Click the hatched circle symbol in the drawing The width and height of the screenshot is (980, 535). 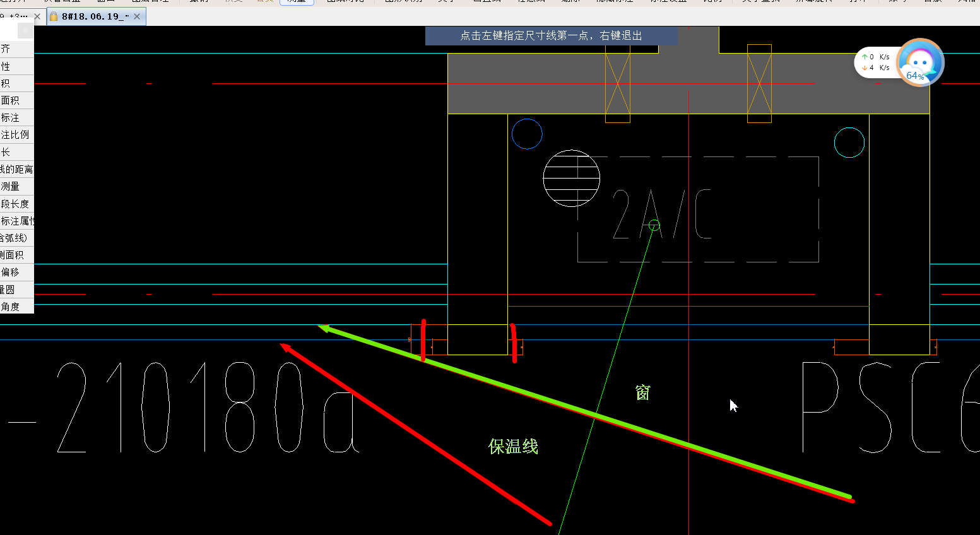[571, 179]
